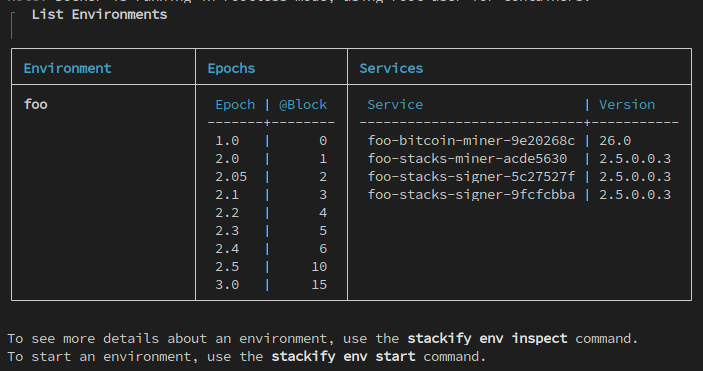Click block number 6 in epoch 2.4 row
The height and width of the screenshot is (371, 703).
(323, 249)
